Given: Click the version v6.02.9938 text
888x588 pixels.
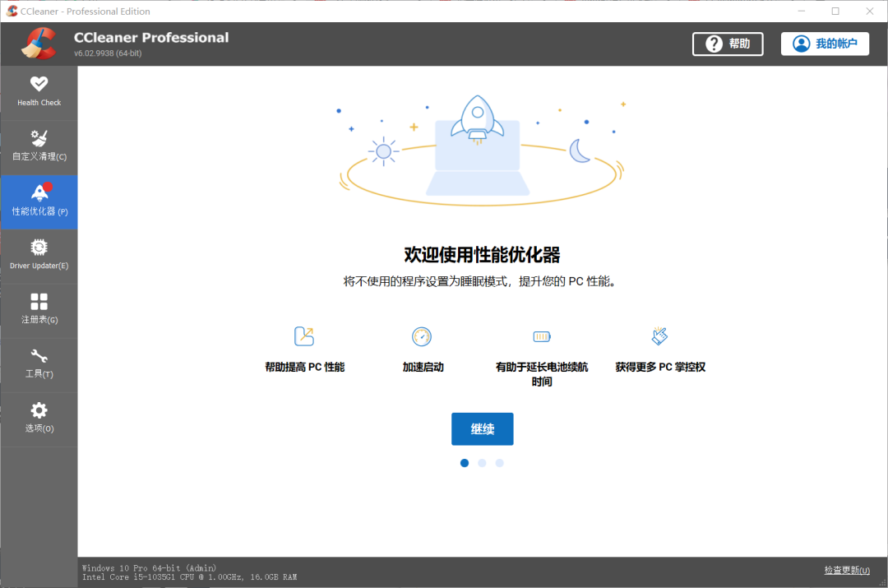Looking at the screenshot, I should pos(108,53).
